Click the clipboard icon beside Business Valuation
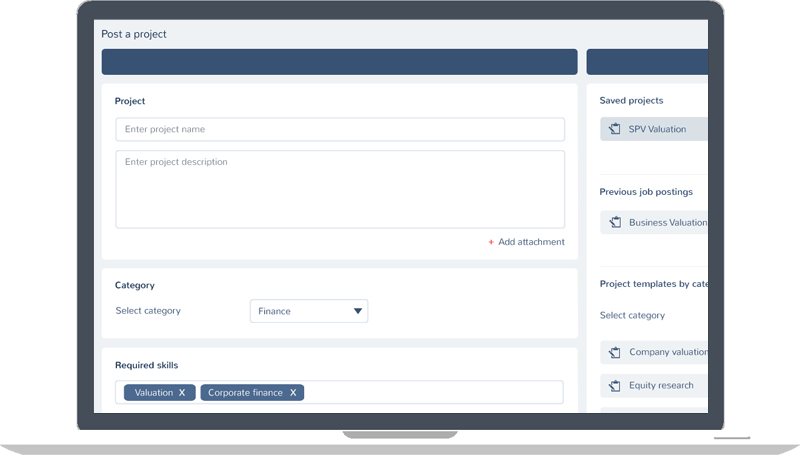The width and height of the screenshot is (800, 455). (x=615, y=223)
